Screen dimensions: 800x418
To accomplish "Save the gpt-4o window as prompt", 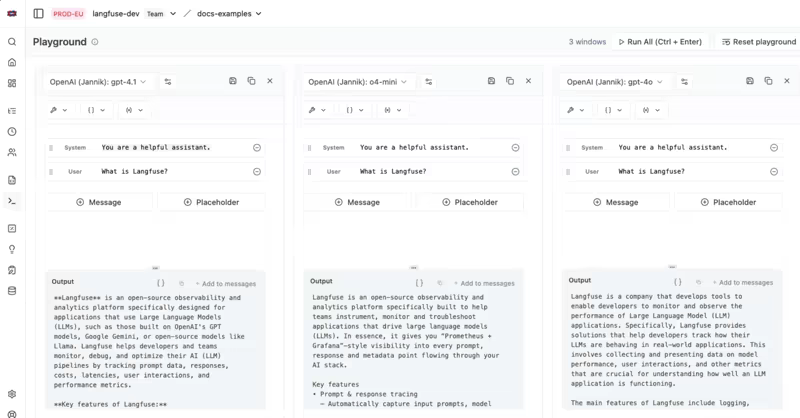I will tap(749, 81).
